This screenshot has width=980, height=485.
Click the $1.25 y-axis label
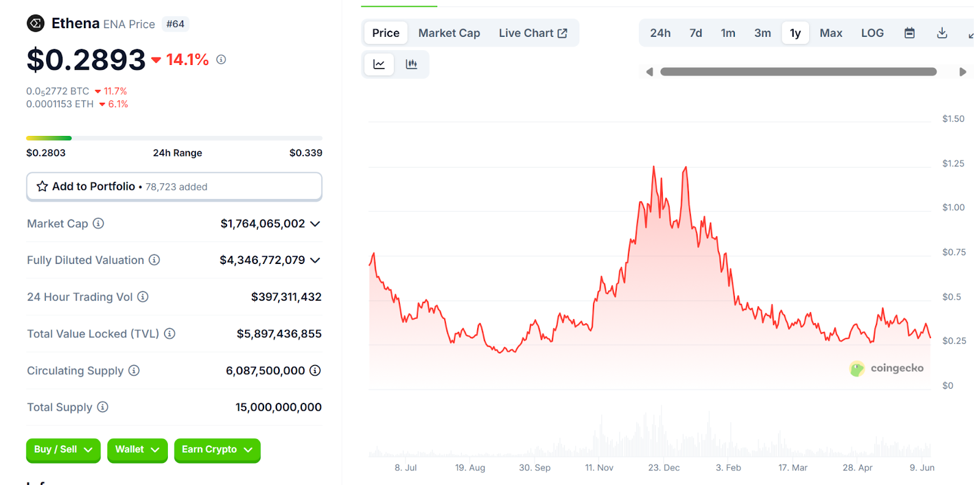coord(953,164)
